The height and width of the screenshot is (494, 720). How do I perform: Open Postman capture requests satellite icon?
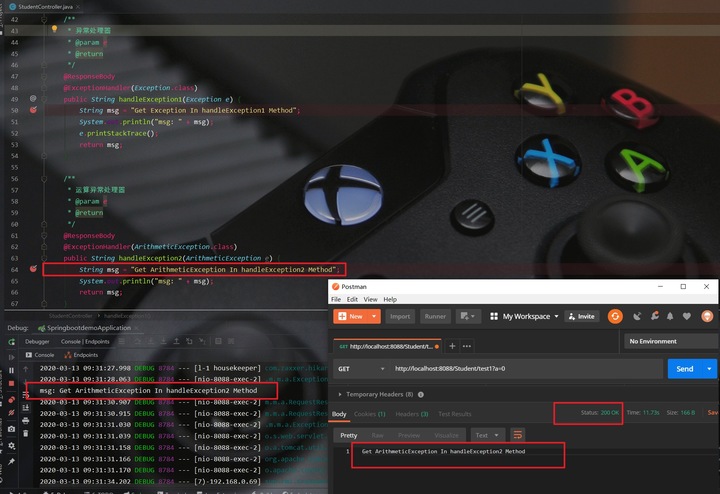pyautogui.click(x=637, y=316)
